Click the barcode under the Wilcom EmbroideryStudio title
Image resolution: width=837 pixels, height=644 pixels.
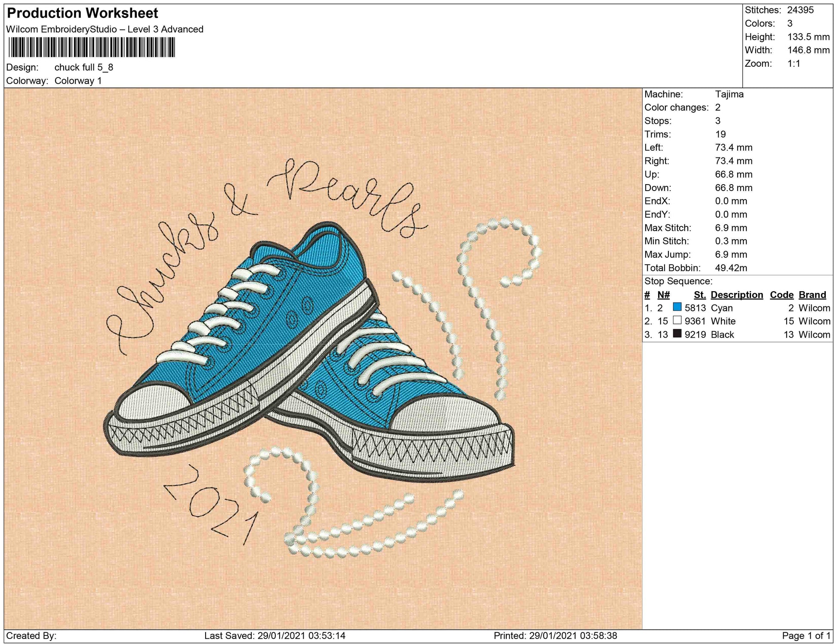coord(92,47)
